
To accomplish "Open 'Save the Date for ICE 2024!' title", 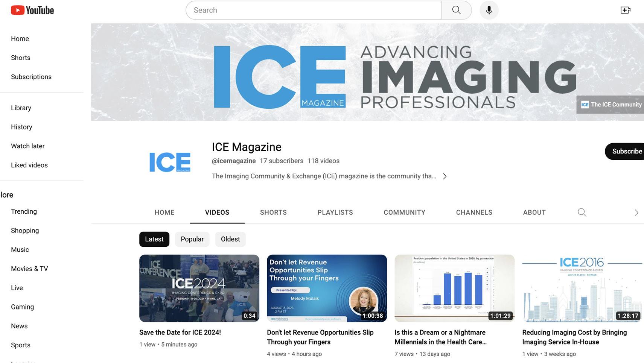I will (x=180, y=333).
